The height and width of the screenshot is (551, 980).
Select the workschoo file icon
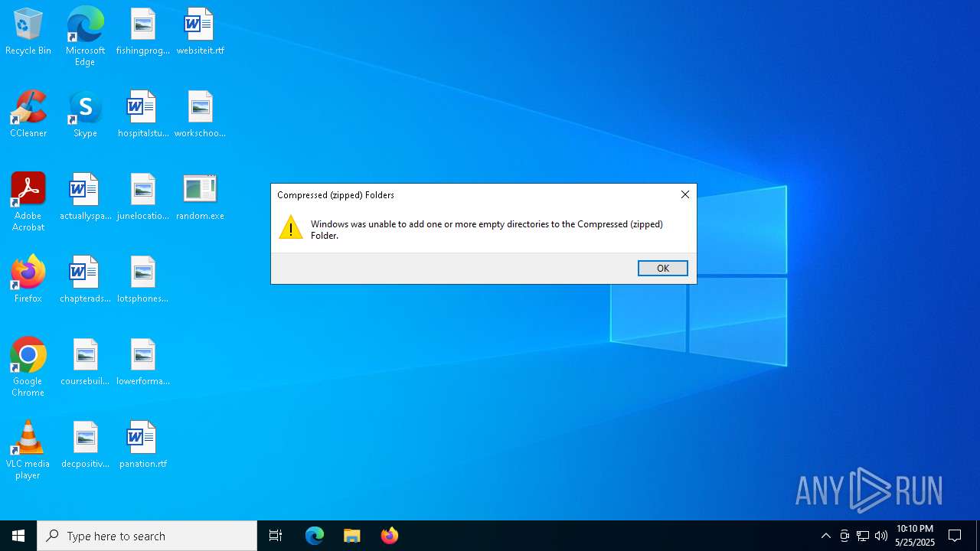pyautogui.click(x=200, y=115)
